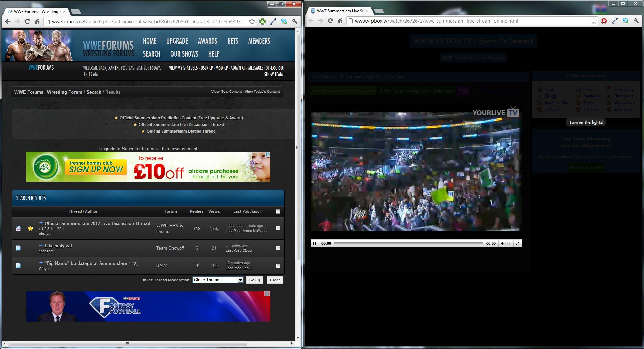Click View New Content link
This screenshot has height=349, width=644.
pyautogui.click(x=227, y=91)
